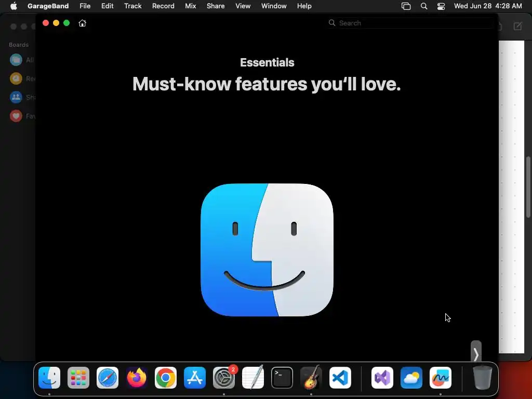
Task: Open Visual Studio purple icon in Dock
Action: [x=382, y=378]
